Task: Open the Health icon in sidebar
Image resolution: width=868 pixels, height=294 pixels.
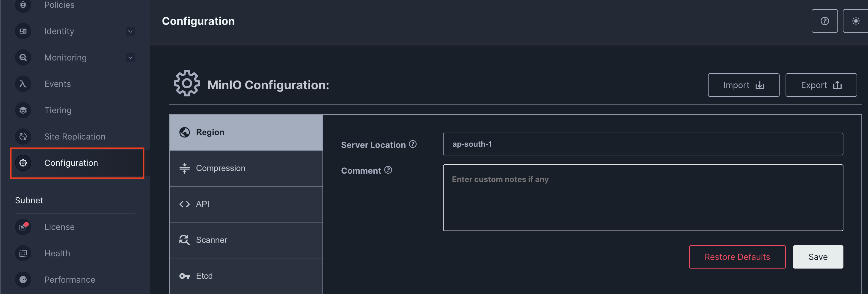Action: click(x=23, y=253)
